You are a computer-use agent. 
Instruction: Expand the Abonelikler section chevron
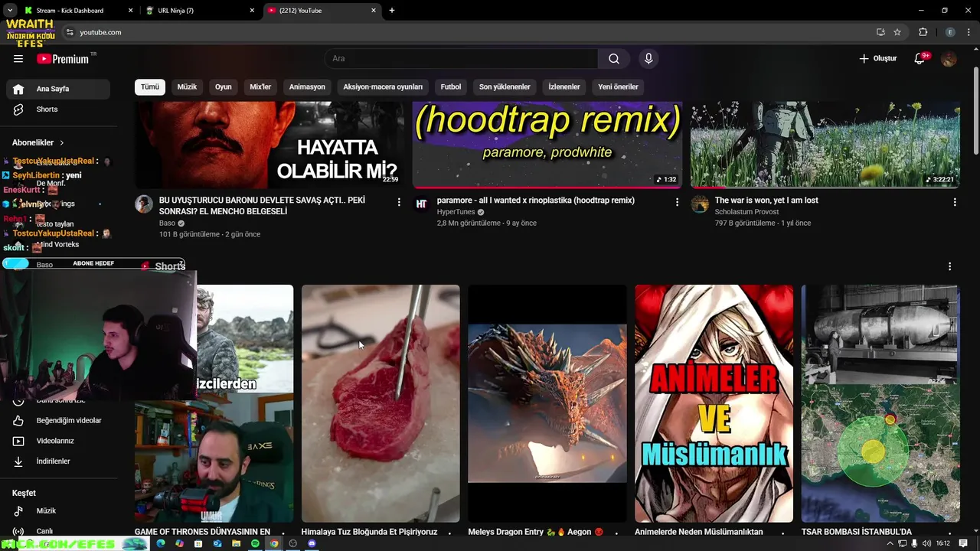62,142
